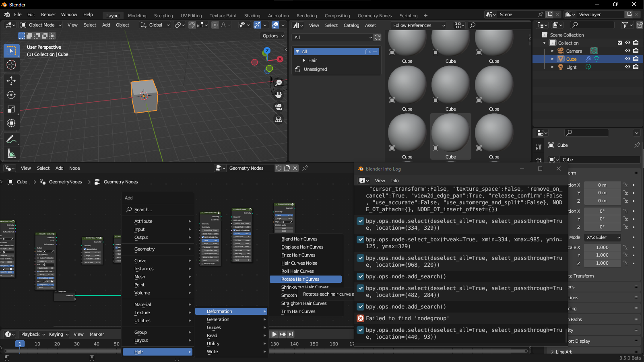Image resolution: width=644 pixels, height=362 pixels.
Task: Select the Rotate tool
Action: click(x=11, y=95)
